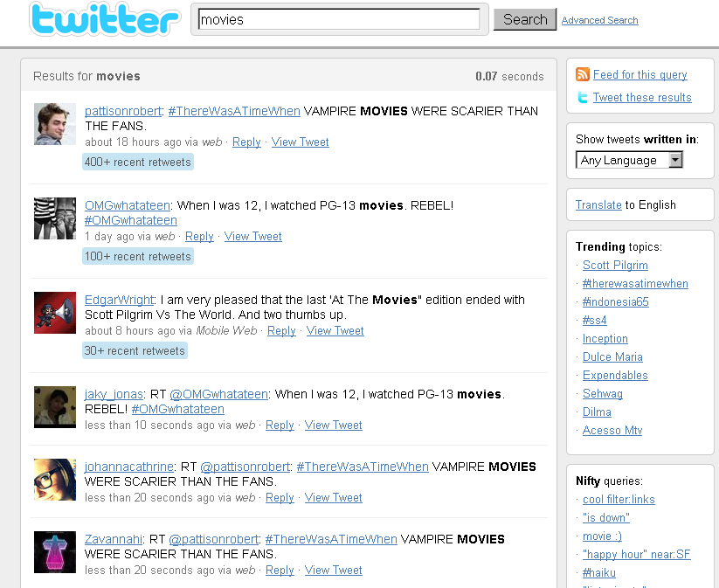Viewport: 719px width, 588px height.
Task: View Tweet for Zavannahi's post
Action: click(x=334, y=571)
